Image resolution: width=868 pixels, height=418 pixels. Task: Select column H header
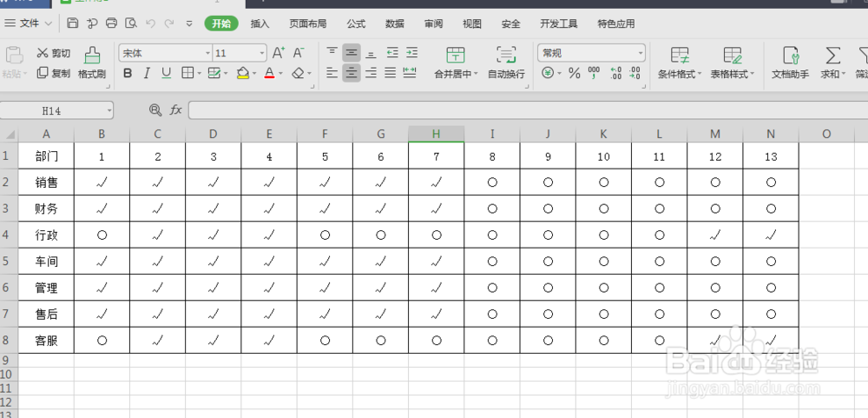click(x=437, y=134)
